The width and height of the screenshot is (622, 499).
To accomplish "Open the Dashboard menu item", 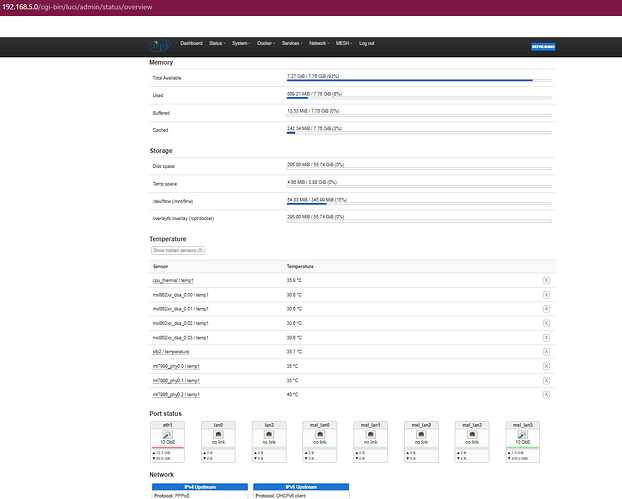I will (191, 43).
